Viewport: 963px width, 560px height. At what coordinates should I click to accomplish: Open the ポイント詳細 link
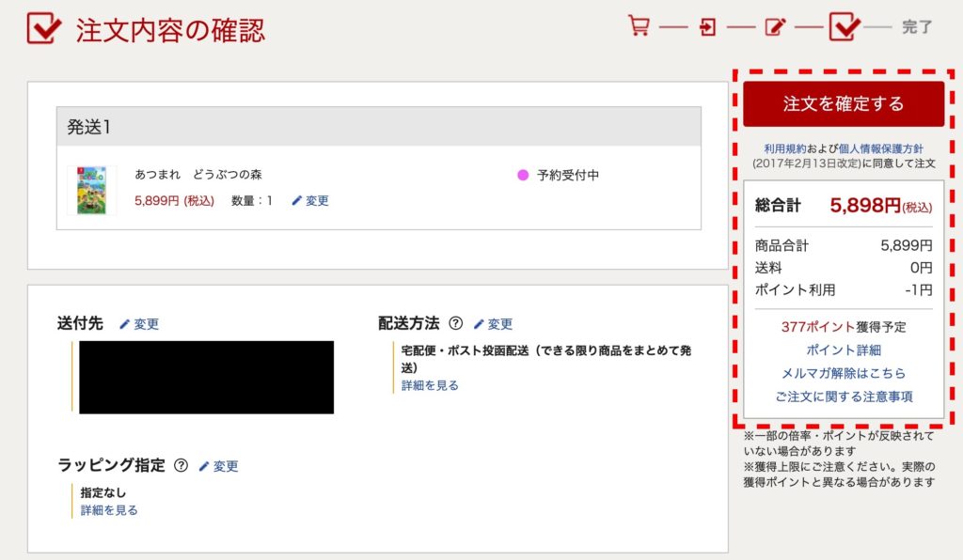click(x=844, y=350)
